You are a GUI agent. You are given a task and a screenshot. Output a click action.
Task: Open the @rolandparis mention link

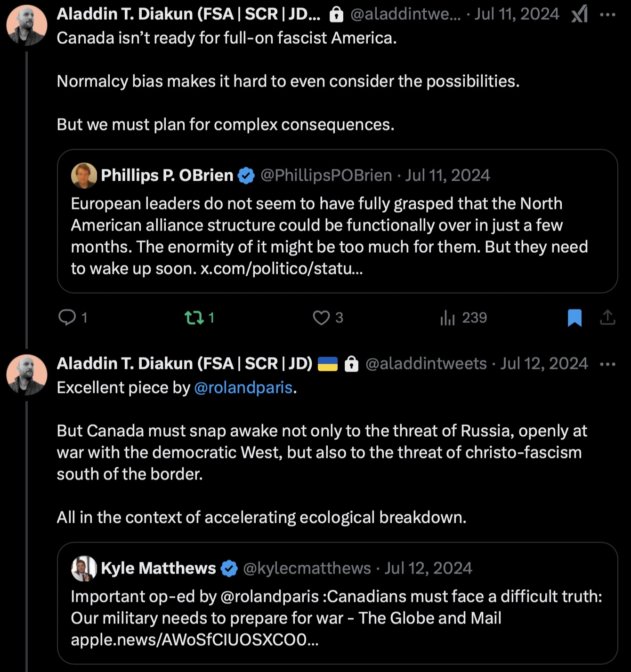pos(243,387)
